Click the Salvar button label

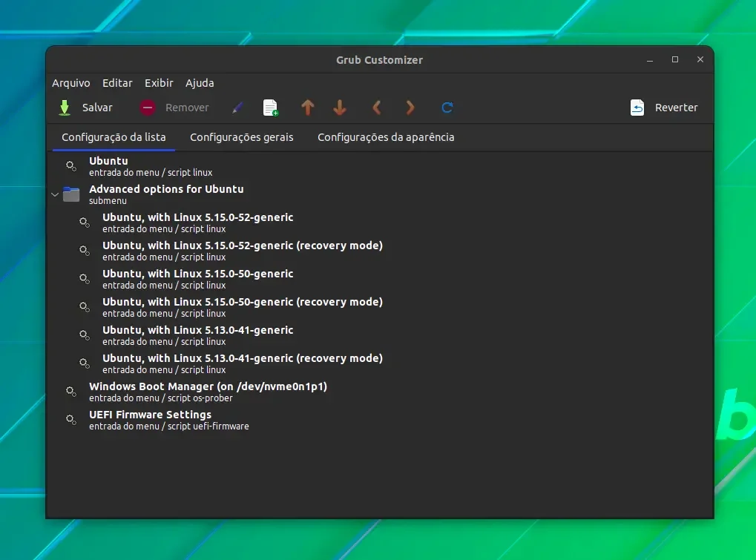[x=97, y=108]
